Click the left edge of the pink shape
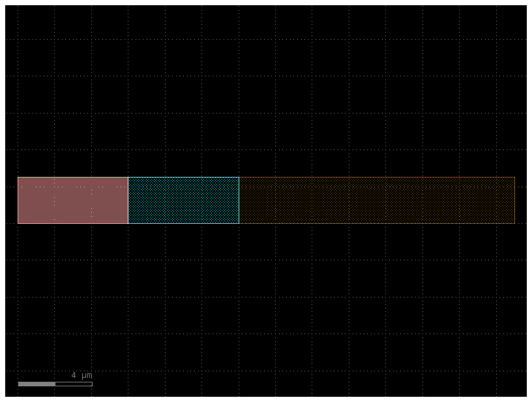 click(x=18, y=199)
